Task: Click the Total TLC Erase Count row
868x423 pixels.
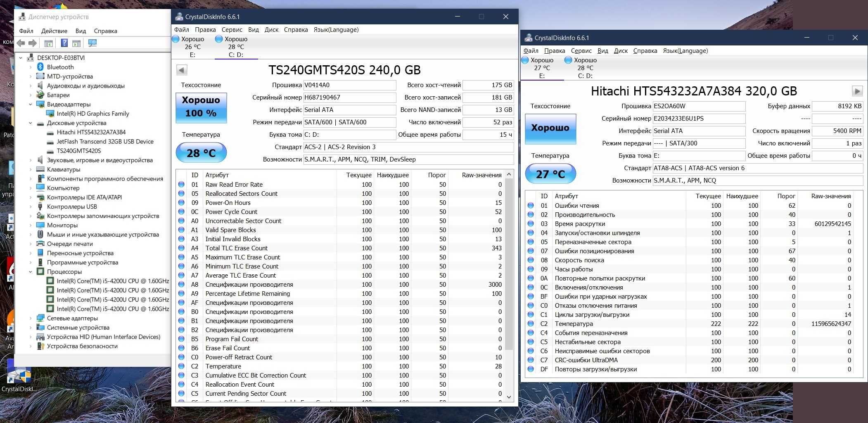Action: click(340, 248)
